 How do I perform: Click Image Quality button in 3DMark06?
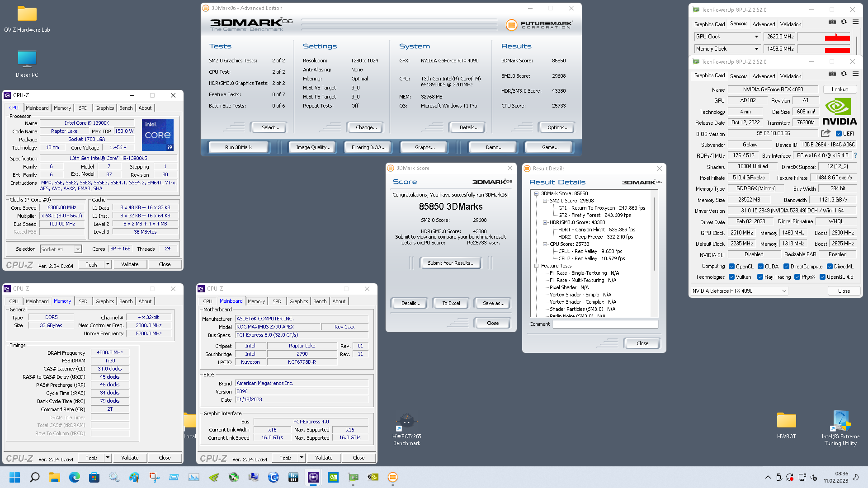click(313, 147)
